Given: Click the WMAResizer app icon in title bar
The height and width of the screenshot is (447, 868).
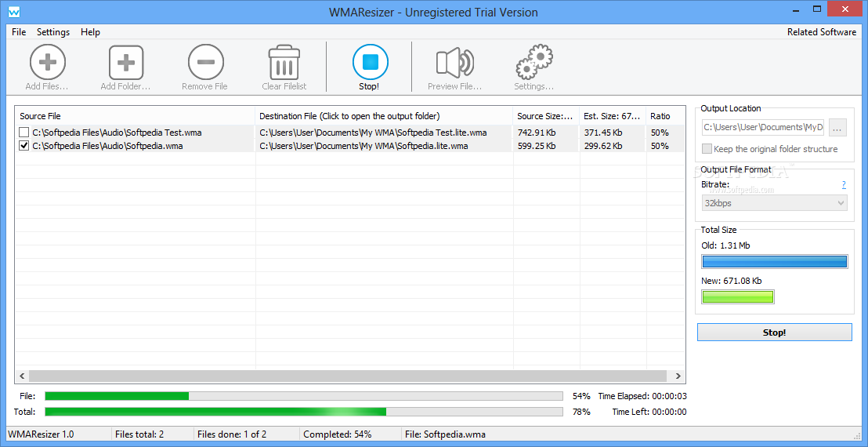Looking at the screenshot, I should pyautogui.click(x=15, y=11).
